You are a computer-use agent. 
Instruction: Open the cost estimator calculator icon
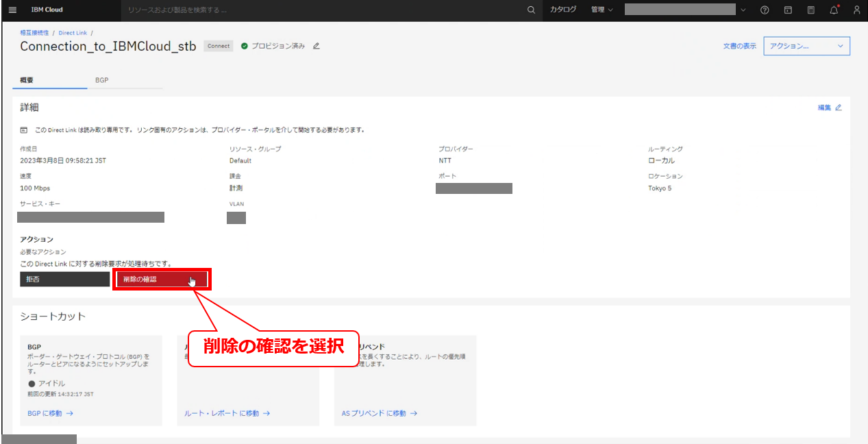click(810, 10)
